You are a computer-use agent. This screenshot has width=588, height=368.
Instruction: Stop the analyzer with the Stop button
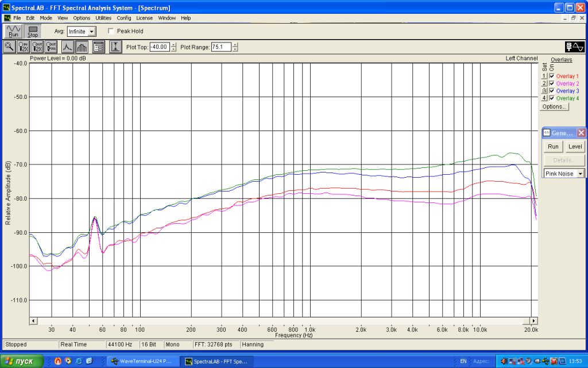coord(33,31)
